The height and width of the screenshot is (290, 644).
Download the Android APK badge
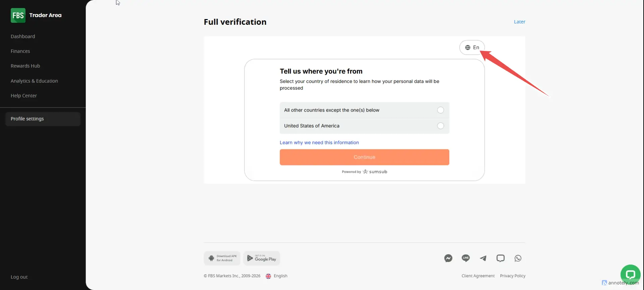[x=222, y=258]
